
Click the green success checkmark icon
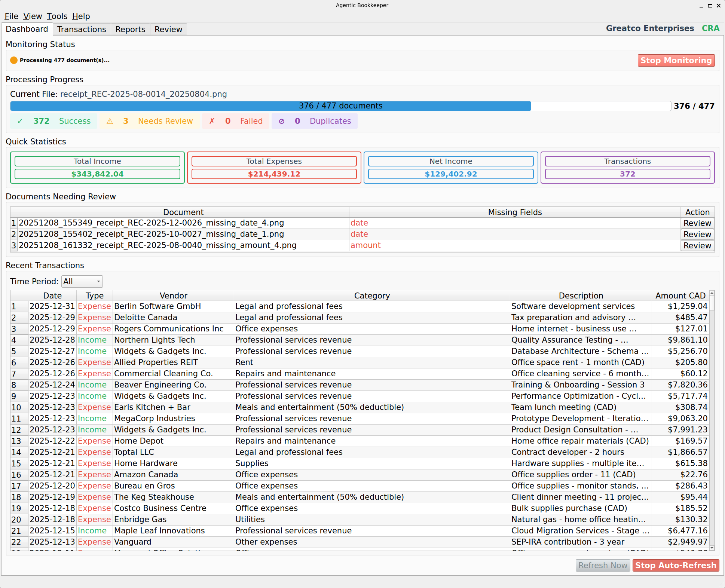19,121
